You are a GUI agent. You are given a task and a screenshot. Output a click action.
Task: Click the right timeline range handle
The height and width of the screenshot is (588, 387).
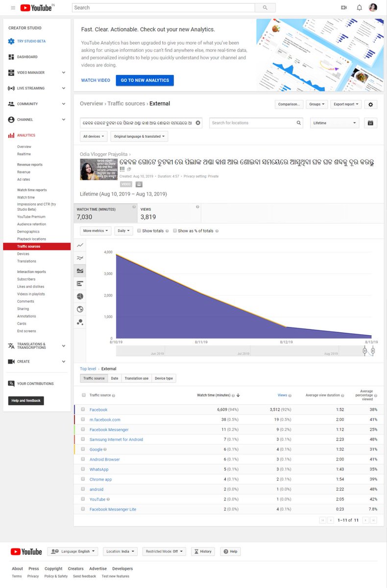(x=373, y=351)
